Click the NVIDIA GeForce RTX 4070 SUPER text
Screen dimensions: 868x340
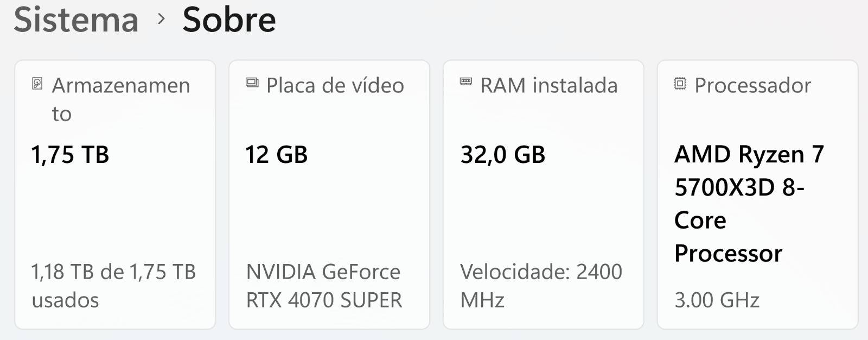pyautogui.click(x=324, y=285)
